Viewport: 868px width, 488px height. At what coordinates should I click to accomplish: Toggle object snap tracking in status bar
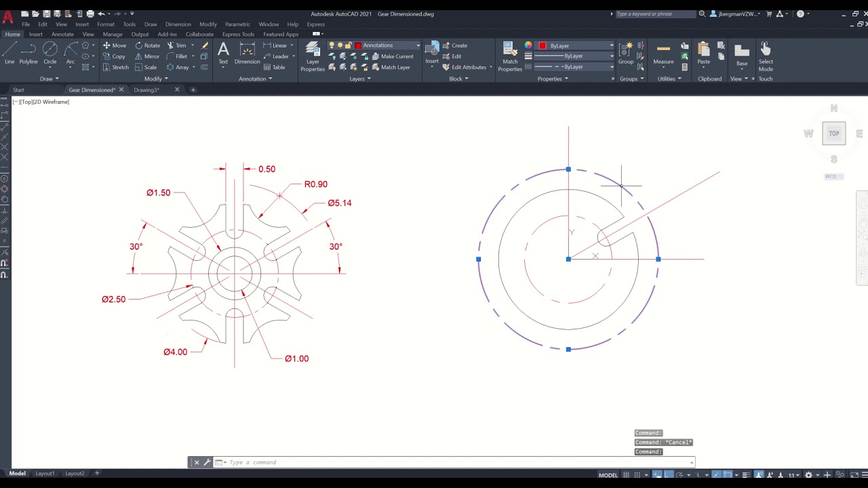717,475
